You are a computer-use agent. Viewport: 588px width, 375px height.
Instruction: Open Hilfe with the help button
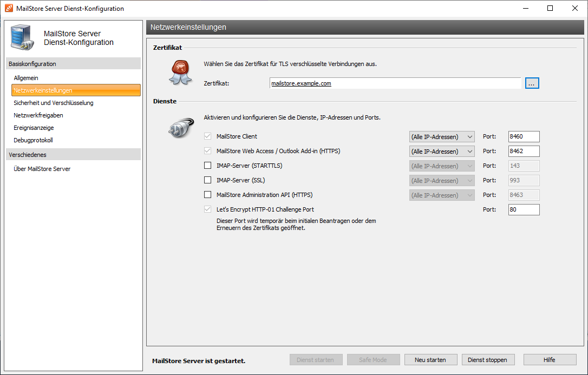point(550,360)
